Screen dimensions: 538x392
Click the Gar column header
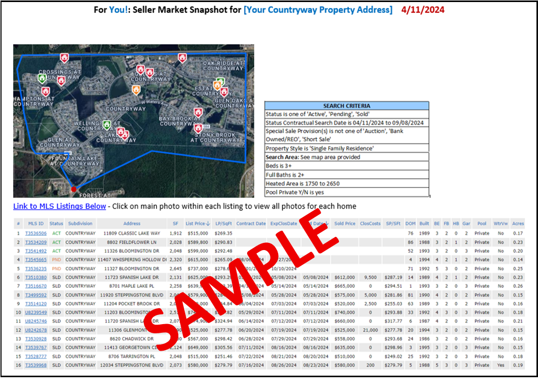466,224
